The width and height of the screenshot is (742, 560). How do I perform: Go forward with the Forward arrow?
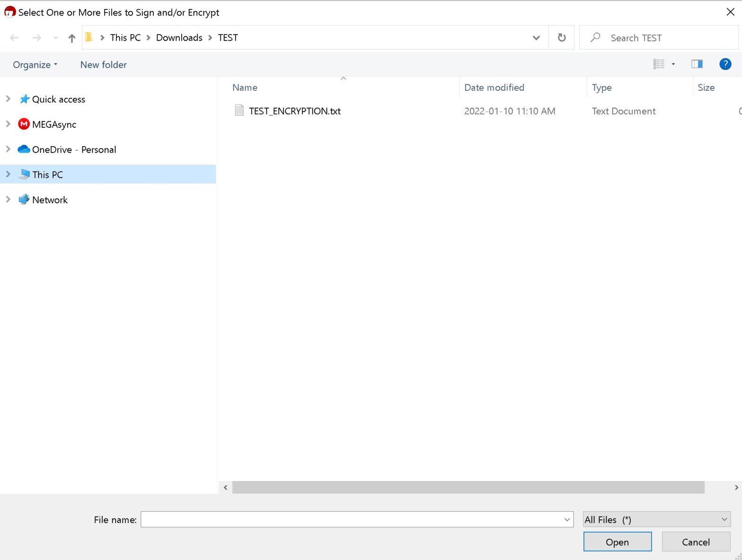tap(36, 38)
